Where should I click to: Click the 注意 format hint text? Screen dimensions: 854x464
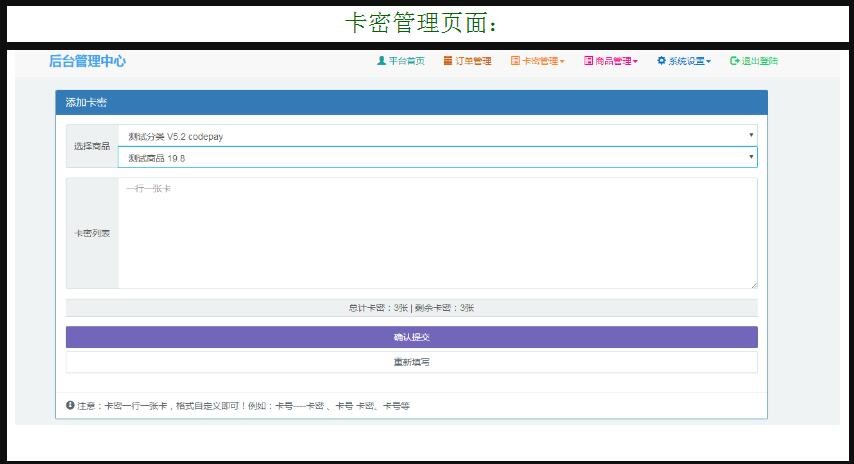(243, 406)
